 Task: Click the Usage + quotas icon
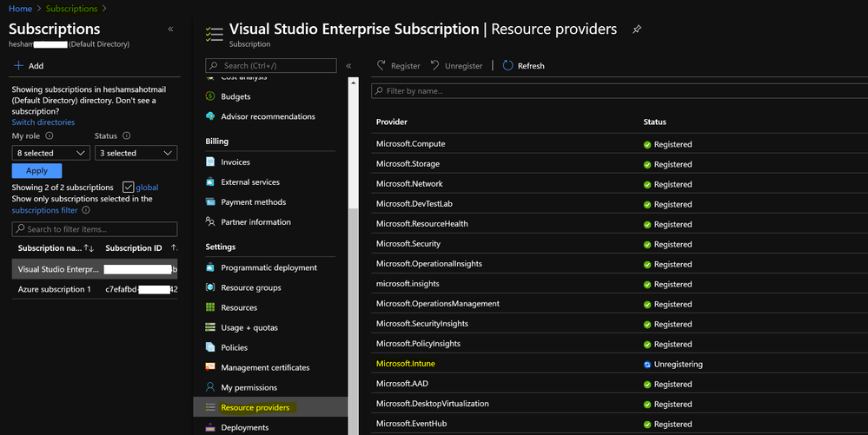210,327
